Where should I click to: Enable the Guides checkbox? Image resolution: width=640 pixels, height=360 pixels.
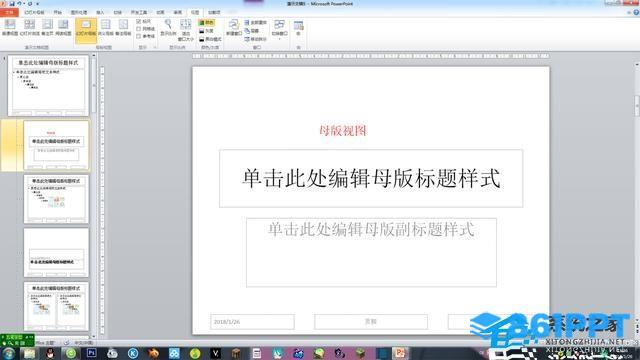(x=145, y=36)
